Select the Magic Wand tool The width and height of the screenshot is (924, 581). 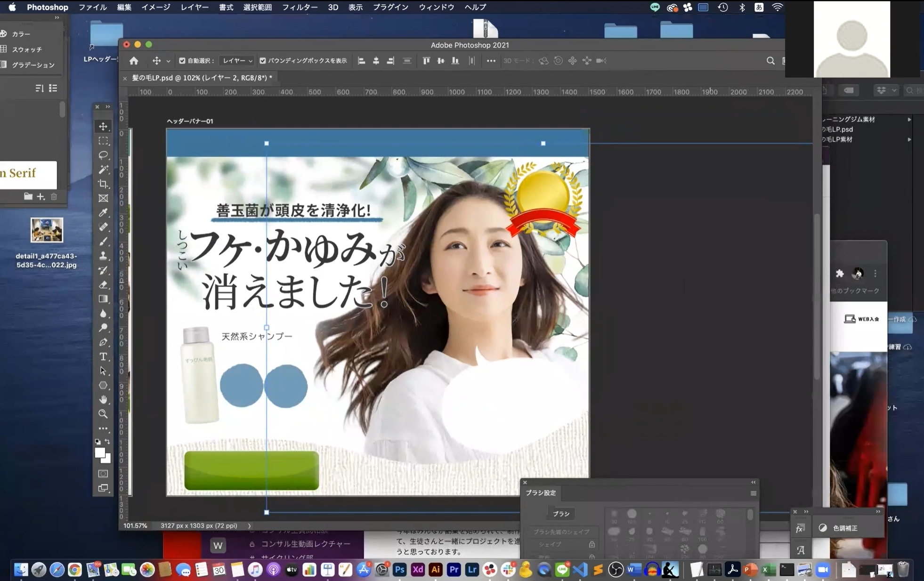[103, 169]
